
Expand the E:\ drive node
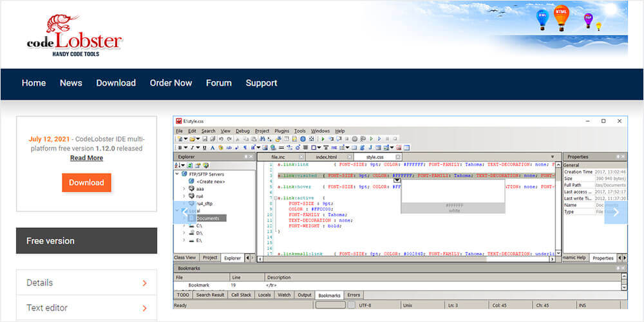184,240
